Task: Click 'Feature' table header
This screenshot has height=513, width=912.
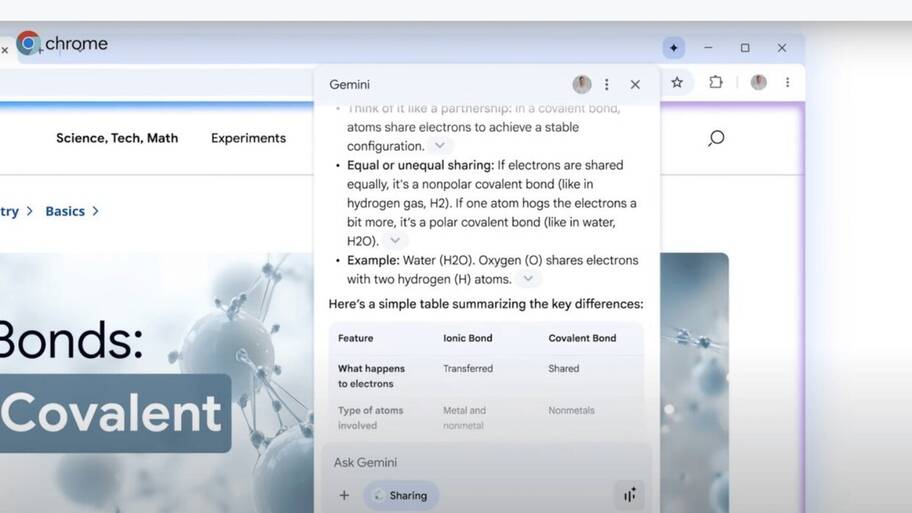Action: tap(355, 338)
